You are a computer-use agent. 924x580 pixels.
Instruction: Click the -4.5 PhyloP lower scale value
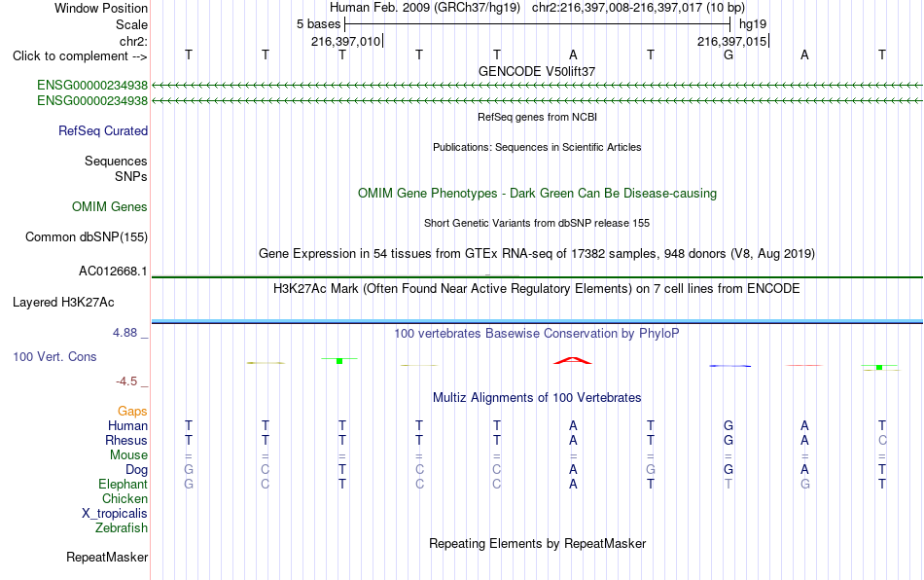click(126, 381)
